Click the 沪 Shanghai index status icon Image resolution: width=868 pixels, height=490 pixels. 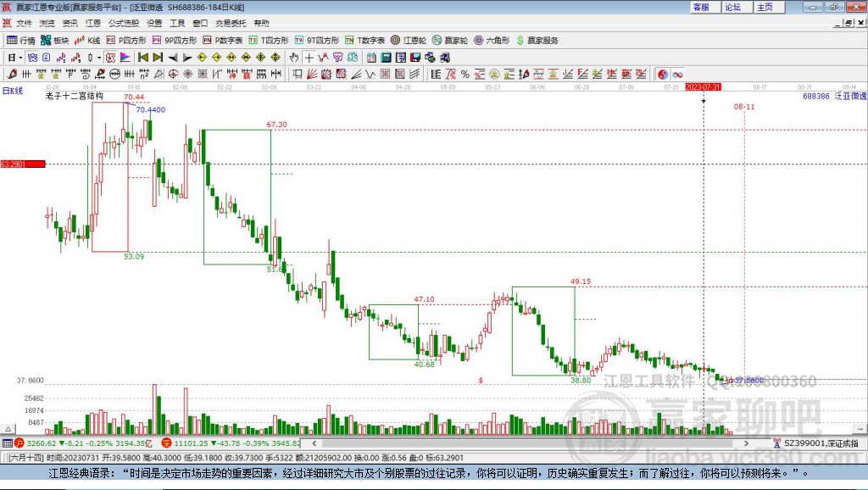tap(19, 443)
